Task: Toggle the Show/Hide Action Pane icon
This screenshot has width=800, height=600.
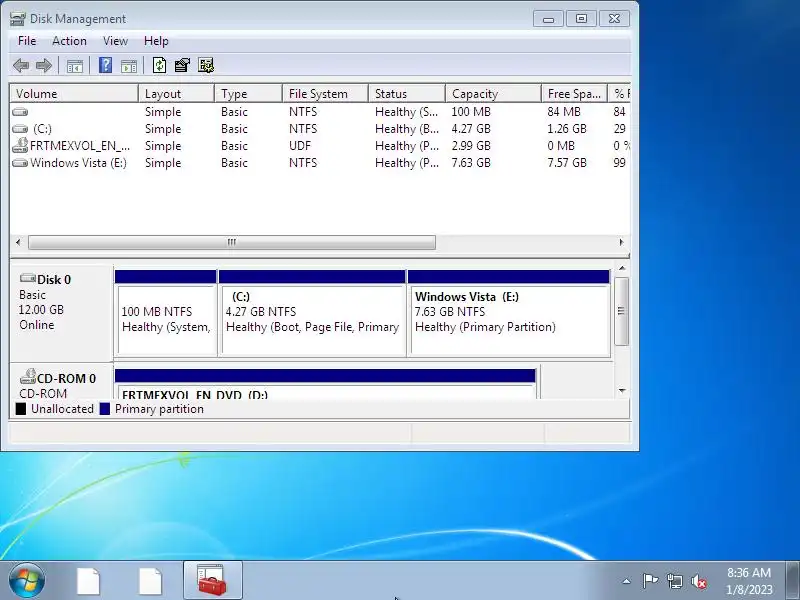Action: [129, 66]
